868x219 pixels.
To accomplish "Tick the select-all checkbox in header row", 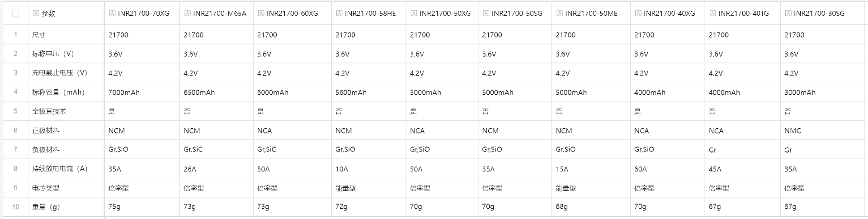I will click(x=15, y=13).
